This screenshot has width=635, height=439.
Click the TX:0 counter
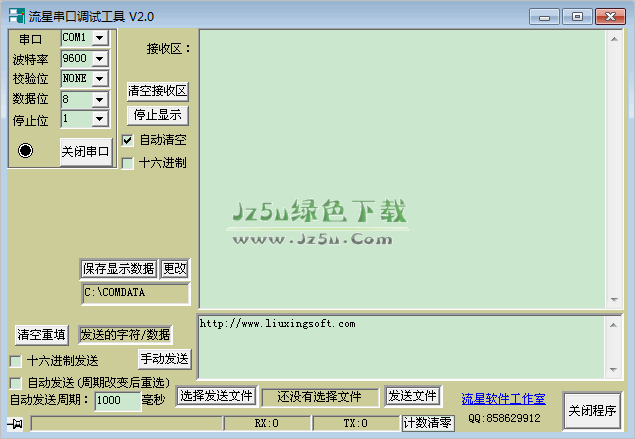tap(356, 424)
